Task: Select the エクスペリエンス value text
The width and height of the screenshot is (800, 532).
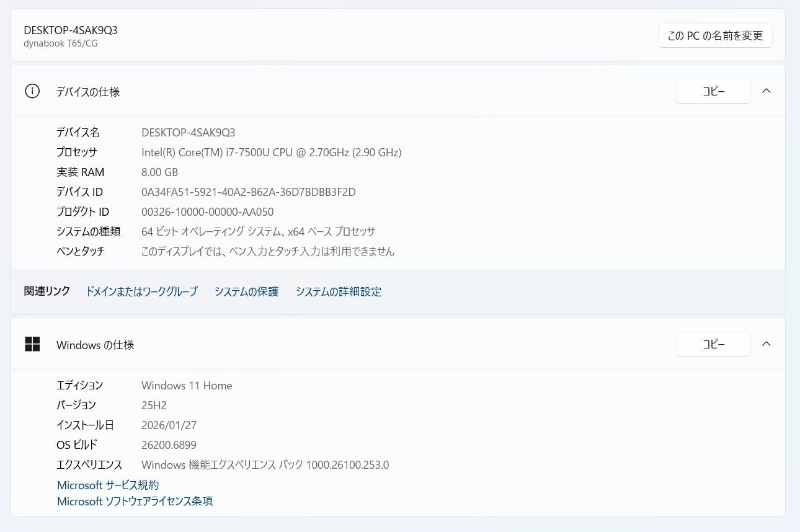Action: pos(265,465)
